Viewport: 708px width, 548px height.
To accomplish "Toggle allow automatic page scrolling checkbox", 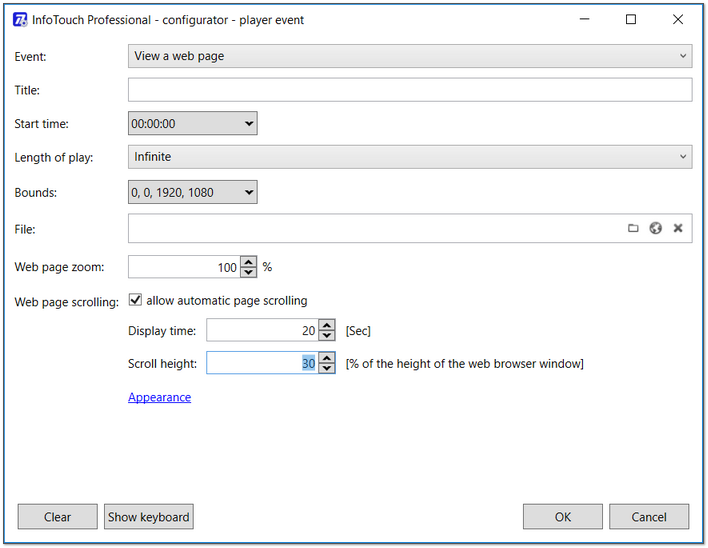I will coord(135,300).
